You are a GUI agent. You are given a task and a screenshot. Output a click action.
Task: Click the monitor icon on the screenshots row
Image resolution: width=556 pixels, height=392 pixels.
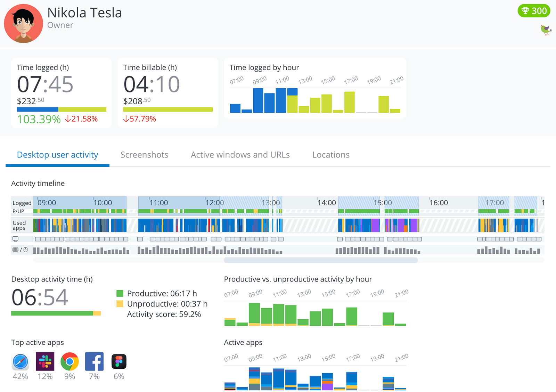[x=15, y=239]
